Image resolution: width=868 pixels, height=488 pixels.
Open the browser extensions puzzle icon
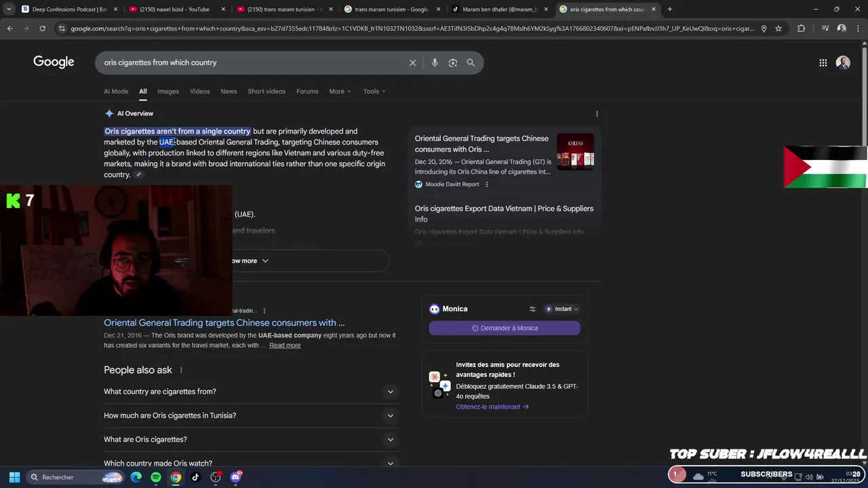[801, 28]
